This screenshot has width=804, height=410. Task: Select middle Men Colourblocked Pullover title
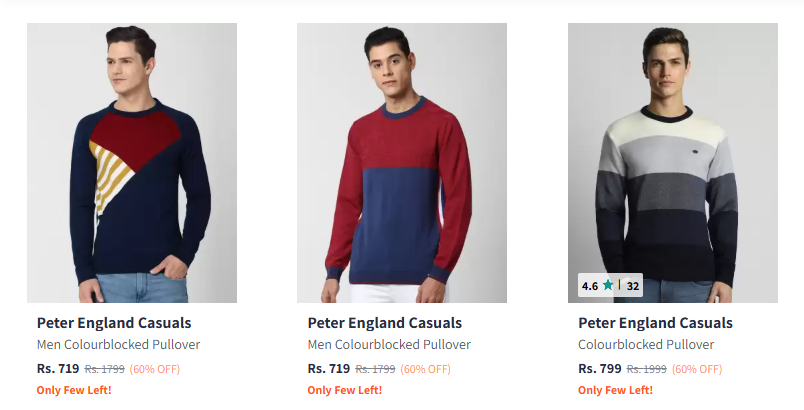click(389, 345)
